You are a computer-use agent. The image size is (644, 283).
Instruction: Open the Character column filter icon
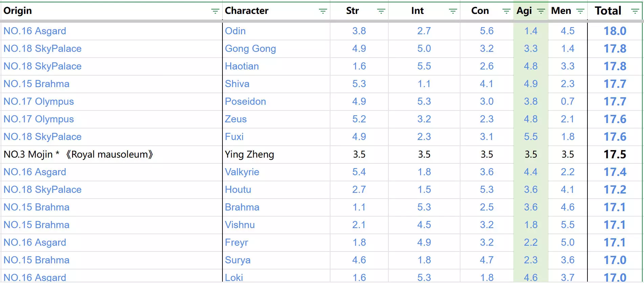coord(323,11)
